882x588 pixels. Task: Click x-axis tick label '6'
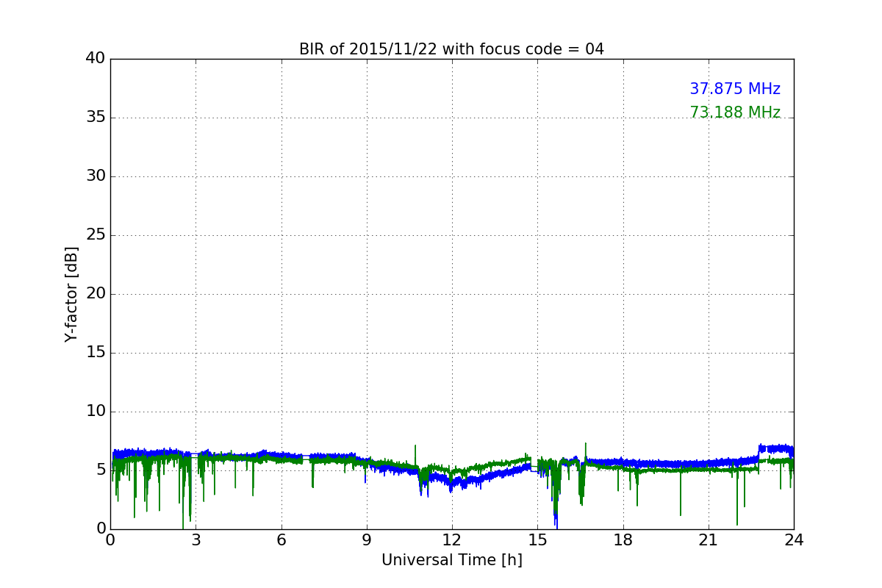[282, 540]
